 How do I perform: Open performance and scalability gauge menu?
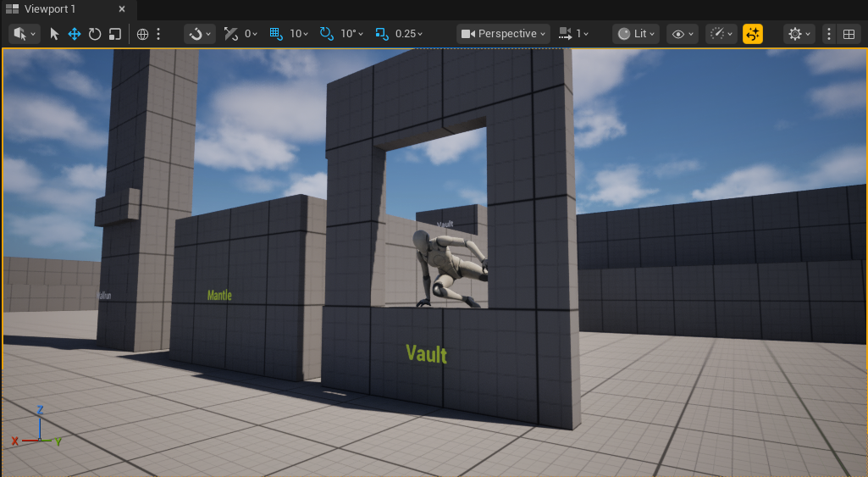click(x=721, y=34)
